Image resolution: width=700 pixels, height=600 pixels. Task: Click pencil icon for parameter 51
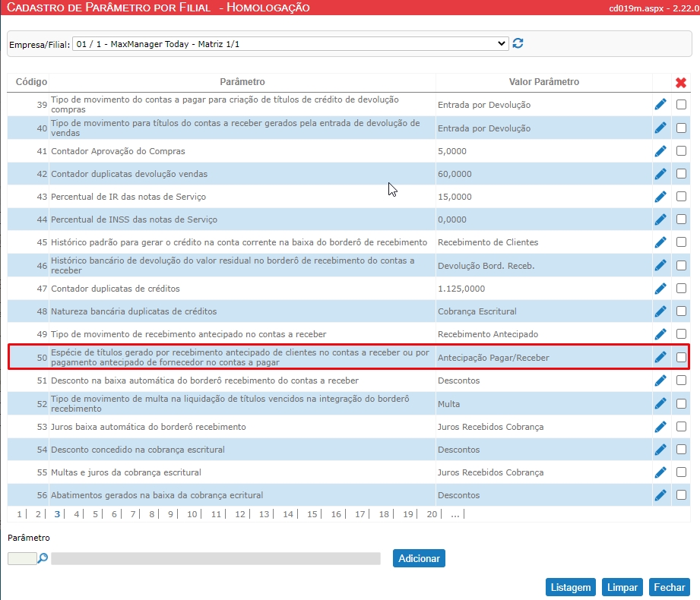coord(660,381)
